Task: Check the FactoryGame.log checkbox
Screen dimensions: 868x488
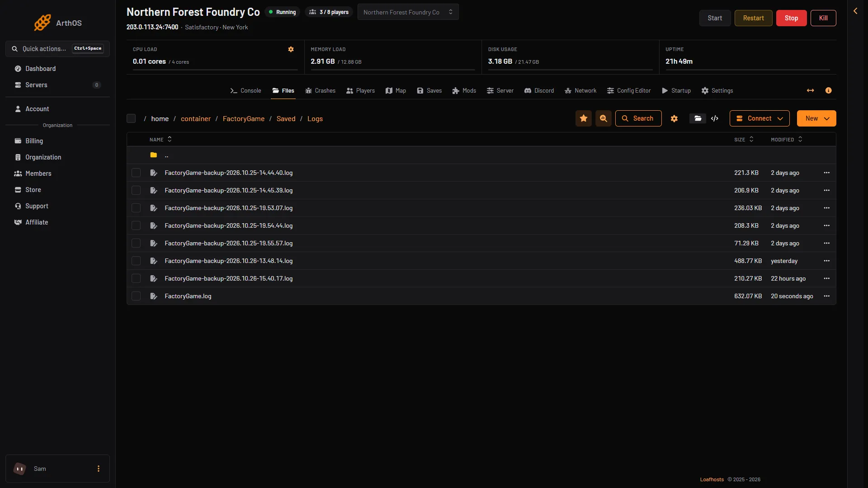Action: (x=136, y=296)
